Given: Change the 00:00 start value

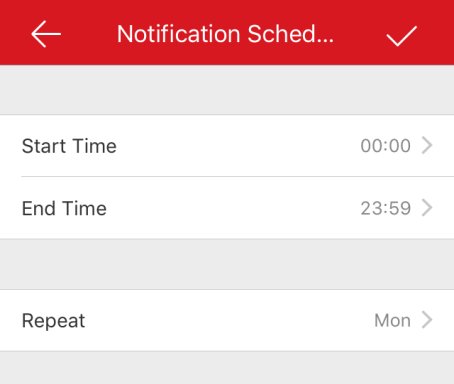Looking at the screenshot, I should [x=385, y=146].
